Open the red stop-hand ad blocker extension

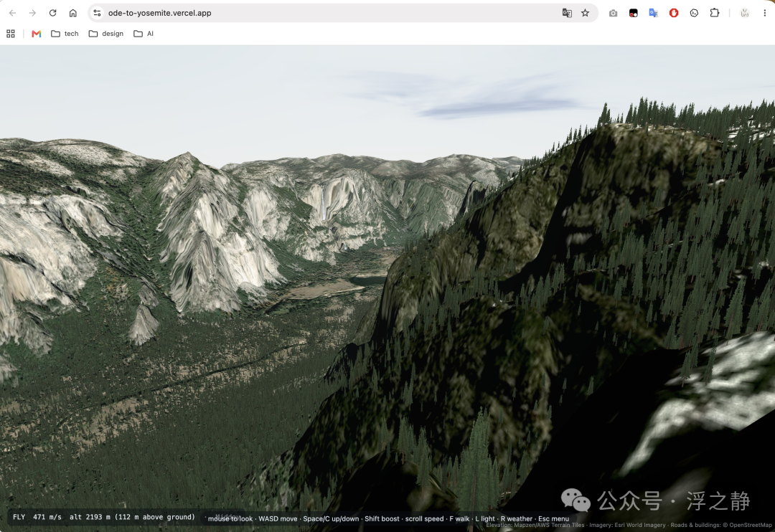(x=674, y=14)
